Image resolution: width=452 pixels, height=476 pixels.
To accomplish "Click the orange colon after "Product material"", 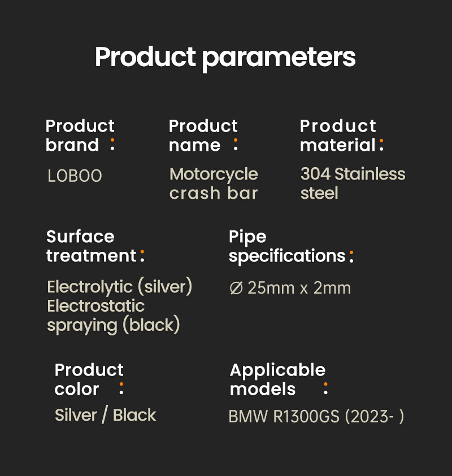I will pyautogui.click(x=381, y=145).
